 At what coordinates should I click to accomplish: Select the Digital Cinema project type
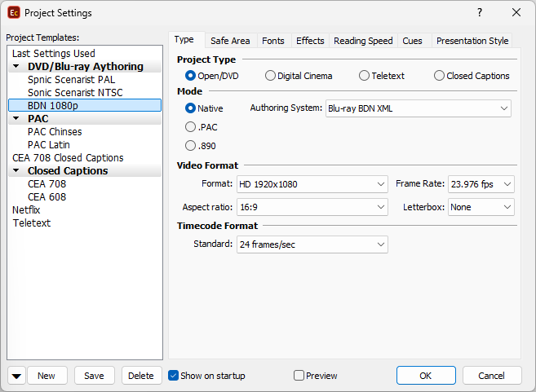point(270,76)
